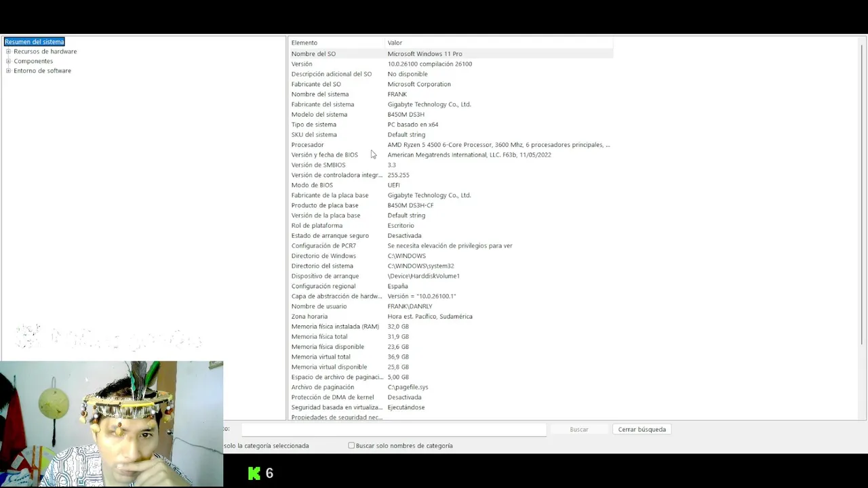The height and width of the screenshot is (488, 868).
Task: Expand the Componentes tree node
Action: coord(8,61)
